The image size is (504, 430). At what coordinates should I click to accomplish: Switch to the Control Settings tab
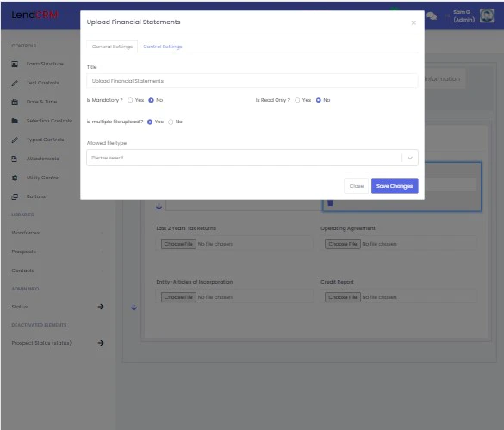(162, 47)
